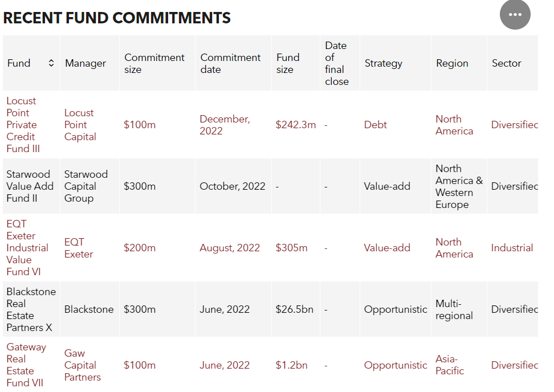This screenshot has width=554, height=392.
Task: Select Starwood Value Add Fund II row
Action: click(x=30, y=186)
